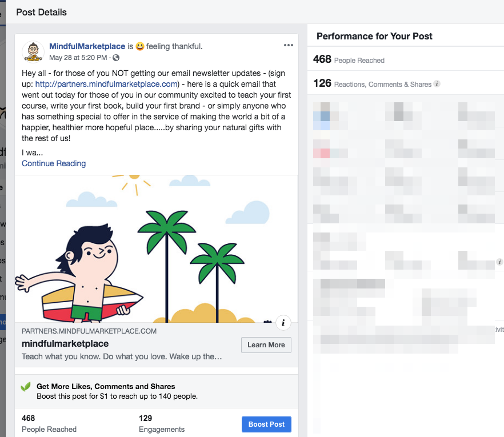Screen dimensions: 504x437
Task: Open the MindfulMarketplace page name link
Action: 87,46
